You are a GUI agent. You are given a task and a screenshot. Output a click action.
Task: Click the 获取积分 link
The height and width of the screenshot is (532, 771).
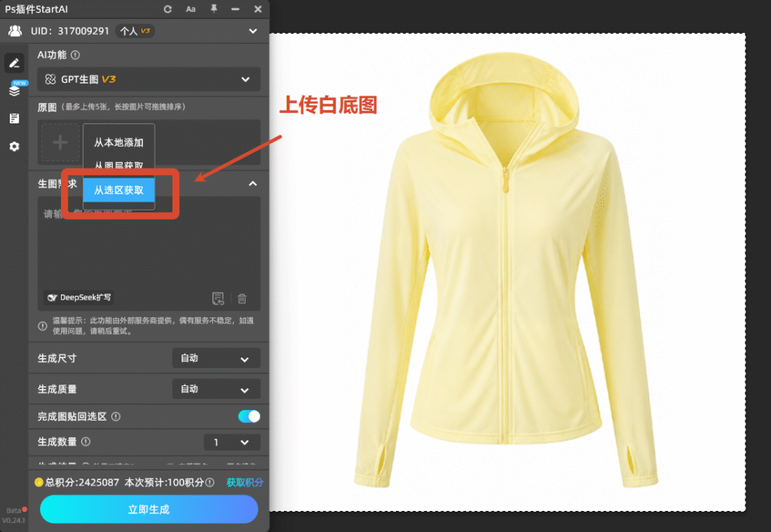point(245,482)
